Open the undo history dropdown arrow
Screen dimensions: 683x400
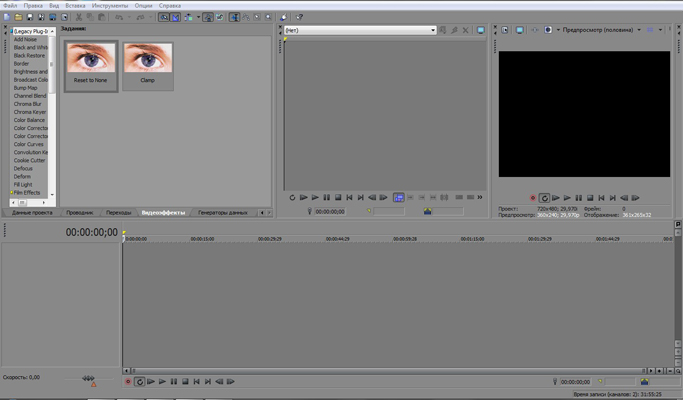(x=129, y=17)
